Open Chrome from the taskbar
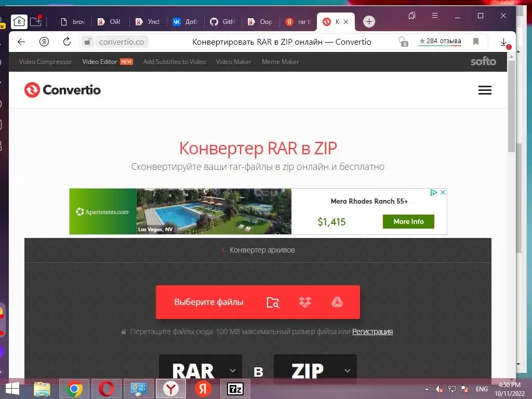The width and height of the screenshot is (532, 399). click(74, 389)
